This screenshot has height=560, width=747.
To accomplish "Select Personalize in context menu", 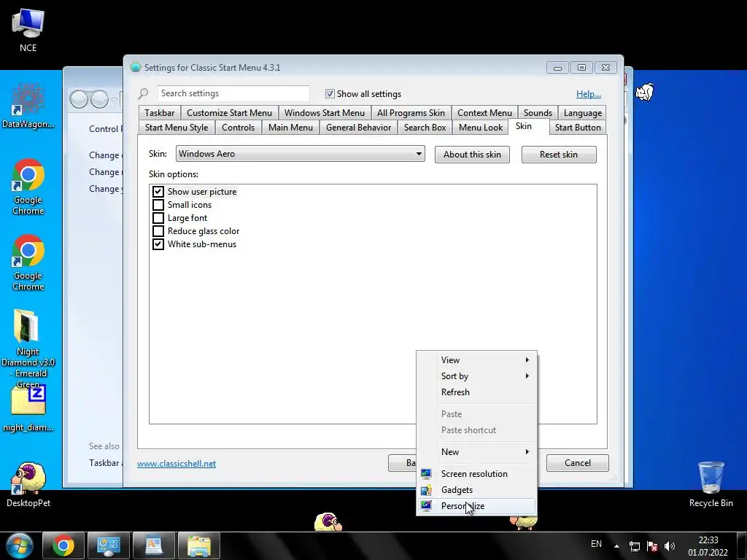I will click(476, 506).
